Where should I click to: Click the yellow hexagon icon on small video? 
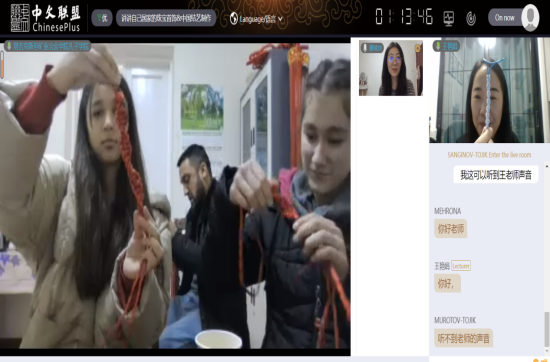point(417,48)
